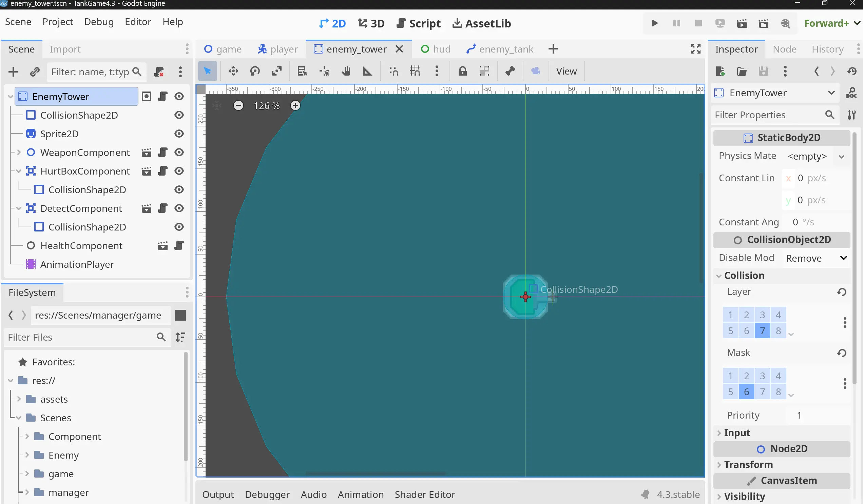This screenshot has width=863, height=504.
Task: Open Inspector property tools settings
Action: [851, 115]
